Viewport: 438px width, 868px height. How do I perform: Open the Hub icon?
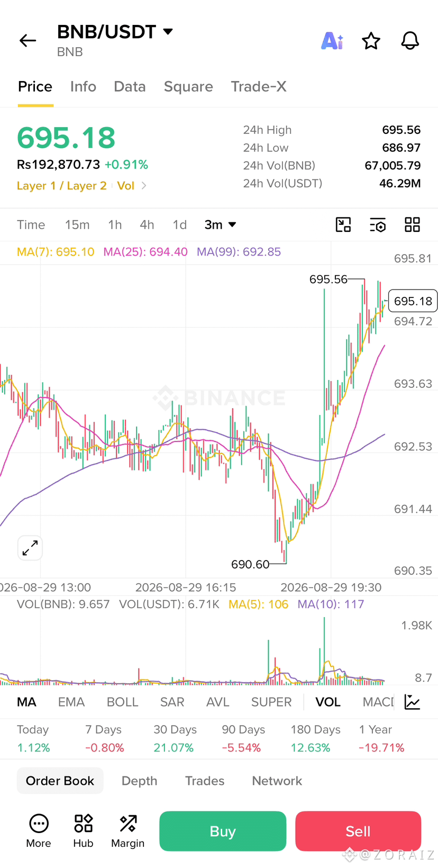(x=83, y=831)
